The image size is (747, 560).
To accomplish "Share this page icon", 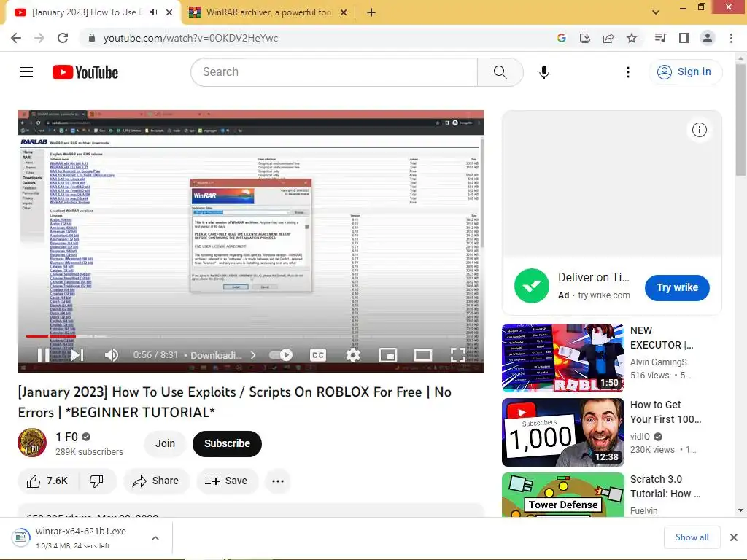I will coord(608,38).
